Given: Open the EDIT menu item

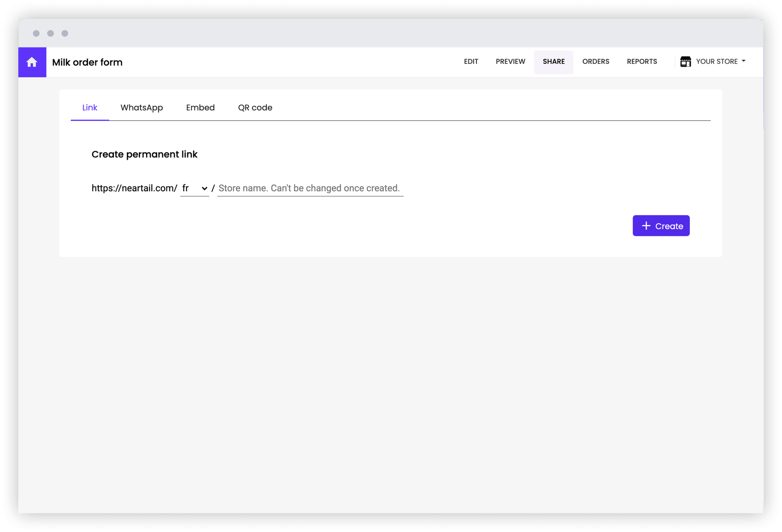Looking at the screenshot, I should tap(471, 62).
